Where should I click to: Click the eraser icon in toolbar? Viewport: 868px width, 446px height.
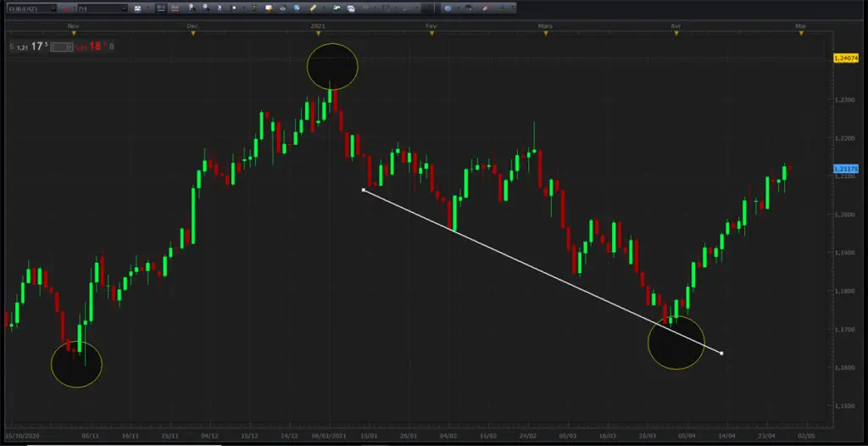point(484,8)
